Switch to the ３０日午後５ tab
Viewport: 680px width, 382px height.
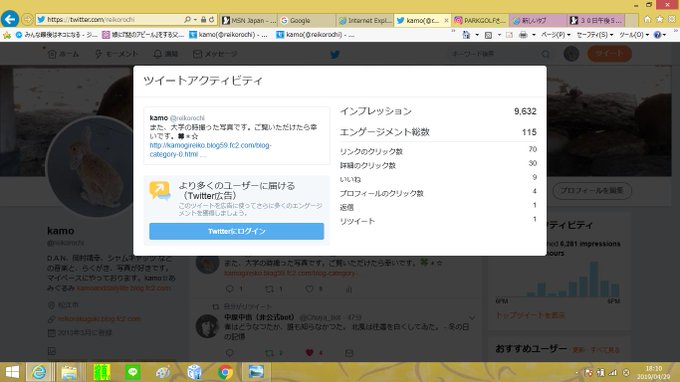[x=596, y=20]
